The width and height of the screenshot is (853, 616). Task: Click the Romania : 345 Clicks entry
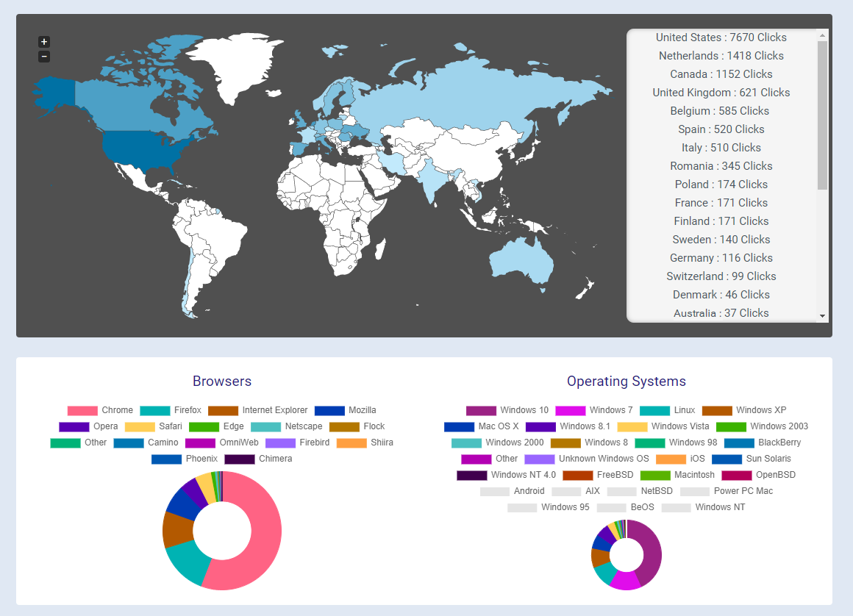pyautogui.click(x=721, y=165)
